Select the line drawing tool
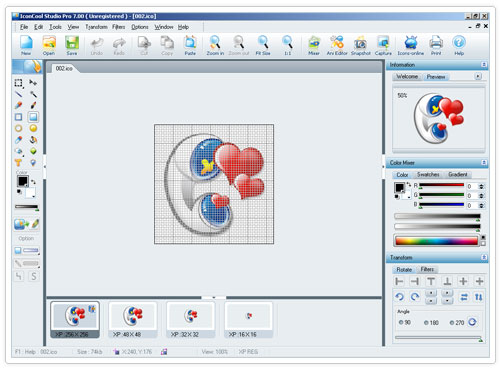Image resolution: width=500 pixels, height=370 pixels. (18, 94)
